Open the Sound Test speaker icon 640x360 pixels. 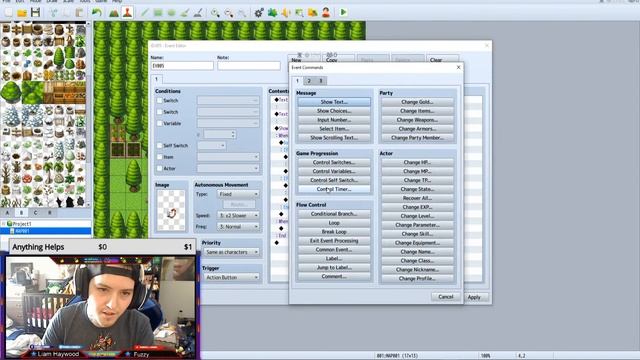point(286,13)
